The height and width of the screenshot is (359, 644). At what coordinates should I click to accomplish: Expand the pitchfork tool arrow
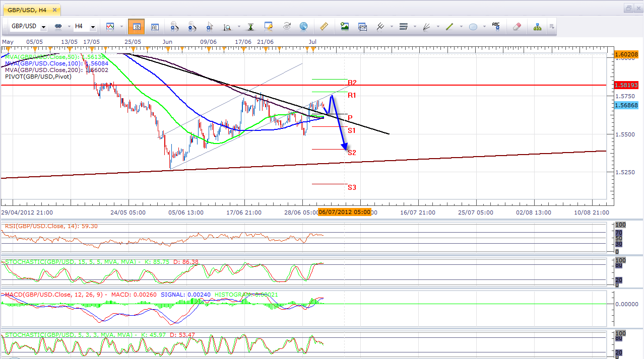point(391,27)
